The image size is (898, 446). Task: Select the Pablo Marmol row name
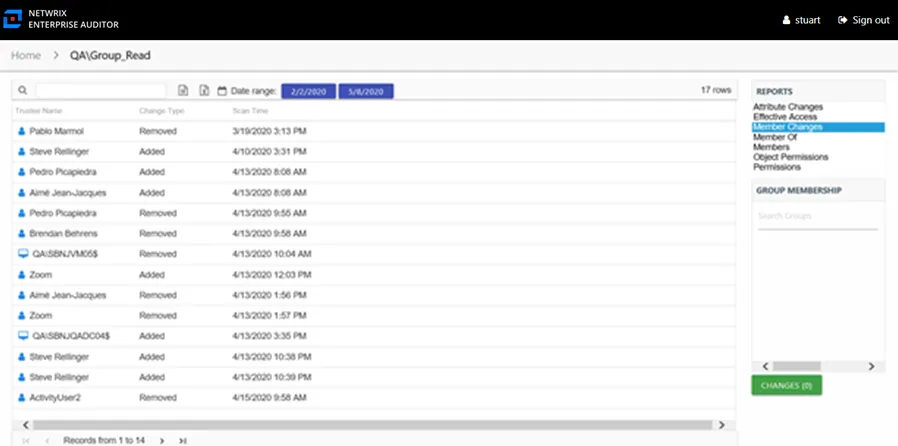[57, 131]
